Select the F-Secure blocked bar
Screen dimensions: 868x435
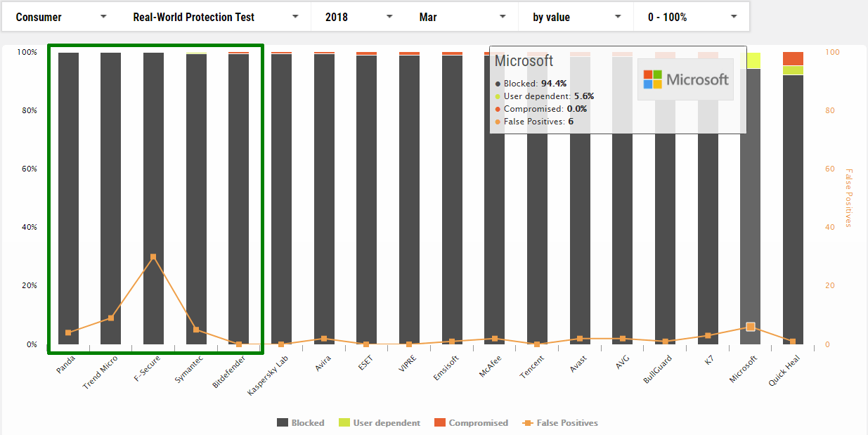click(x=153, y=198)
